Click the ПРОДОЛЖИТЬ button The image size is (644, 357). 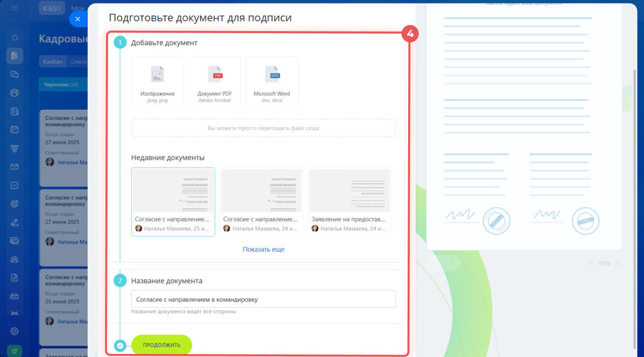coord(162,345)
